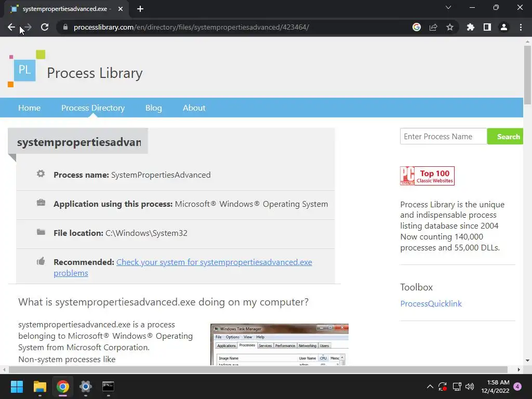
Task: Open the network tray icon
Action: pyautogui.click(x=457, y=387)
